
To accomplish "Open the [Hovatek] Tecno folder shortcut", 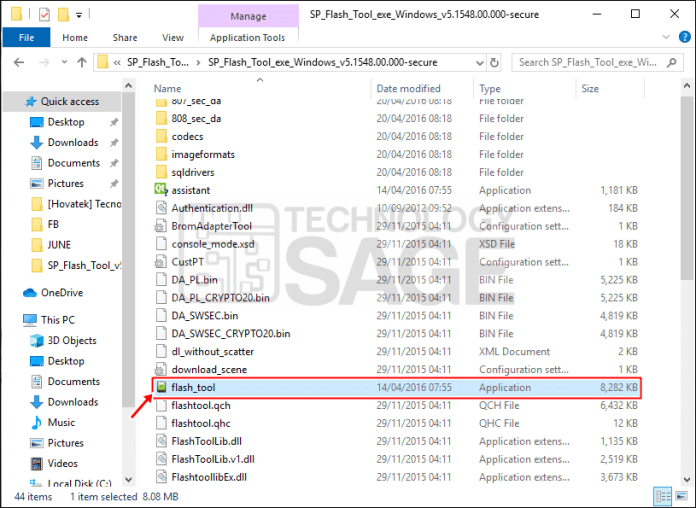I will point(84,204).
